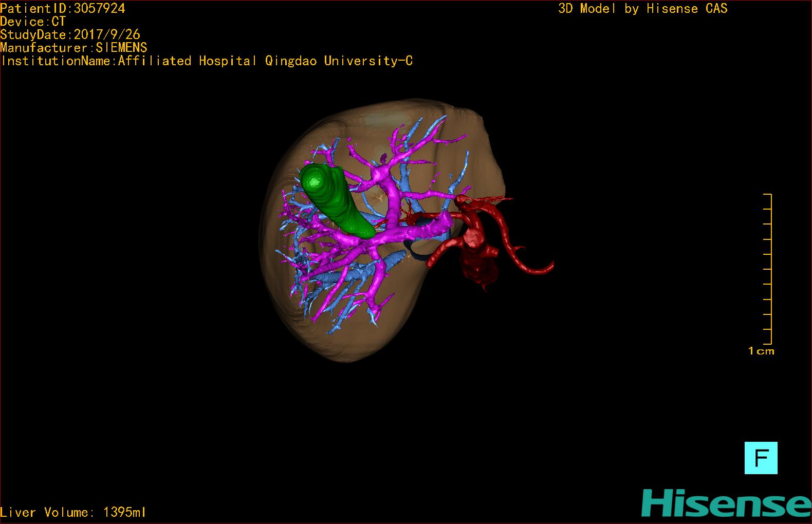The image size is (812, 524).
Task: Click the StudyDate:2017/9/26 text
Action: 70,34
